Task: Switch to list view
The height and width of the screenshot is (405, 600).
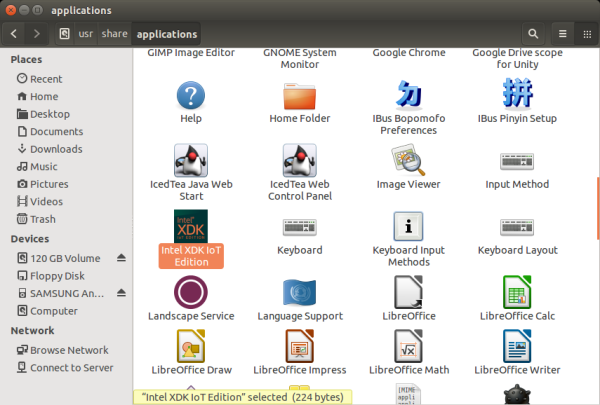Action: (x=562, y=34)
